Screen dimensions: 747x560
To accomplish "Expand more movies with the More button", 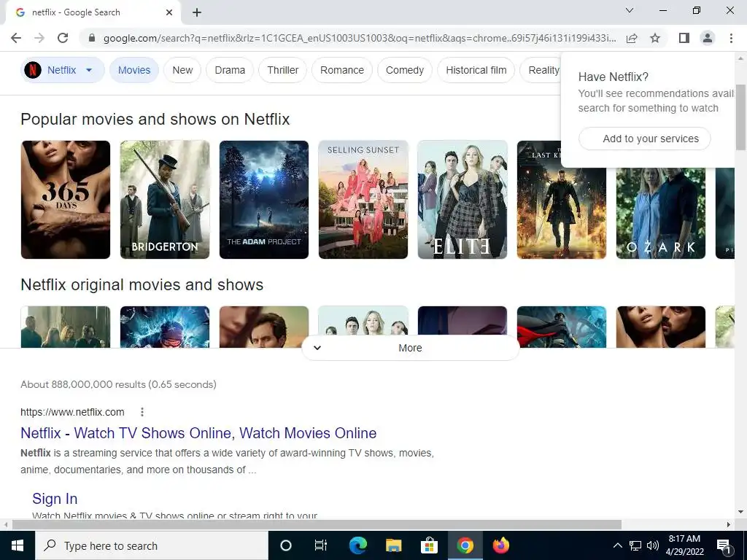I will [x=410, y=348].
